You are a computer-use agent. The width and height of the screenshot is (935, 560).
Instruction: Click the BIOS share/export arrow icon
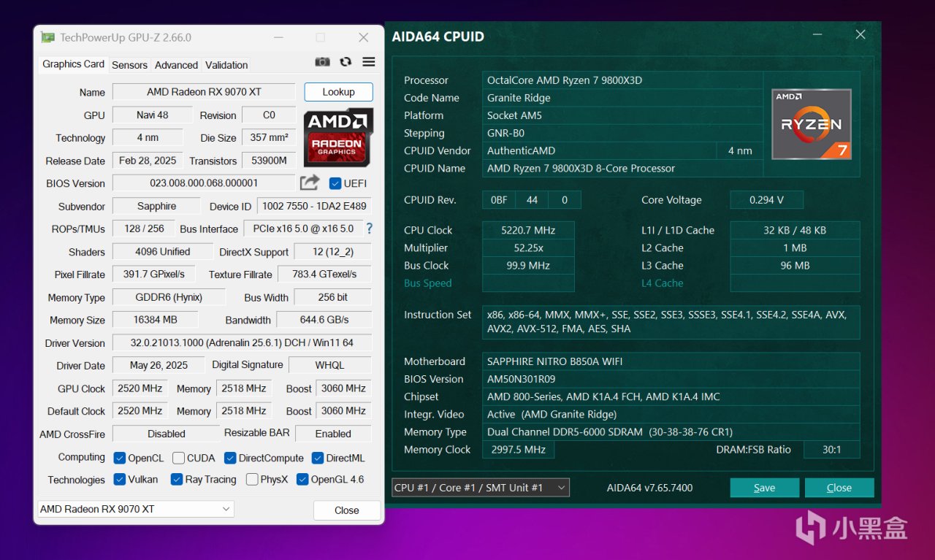pyautogui.click(x=310, y=183)
